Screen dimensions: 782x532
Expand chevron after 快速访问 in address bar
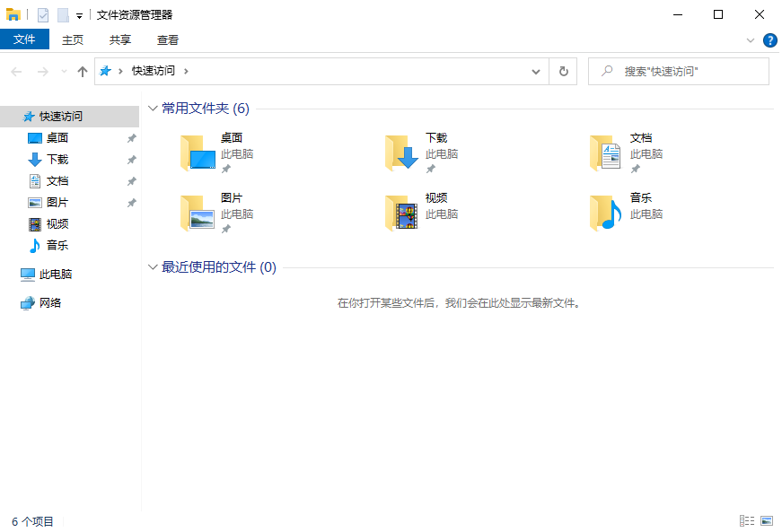pyautogui.click(x=186, y=71)
